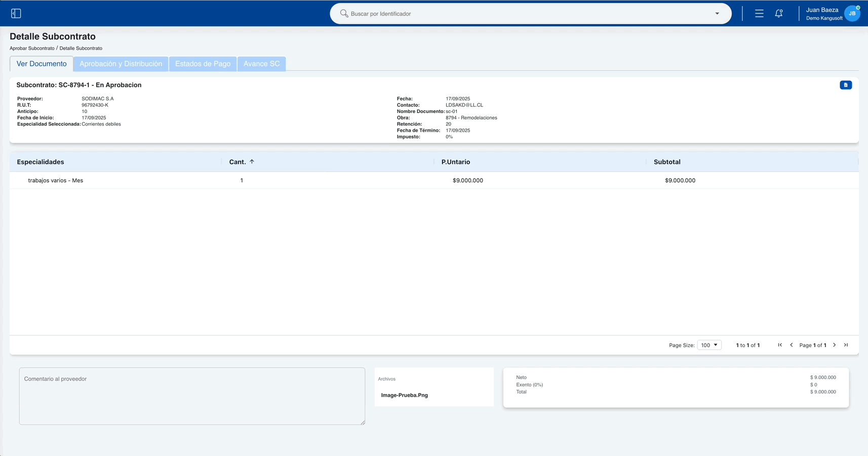Screen dimensions: 868x456
Task: Sort by Subtotal column header
Action: coord(667,162)
